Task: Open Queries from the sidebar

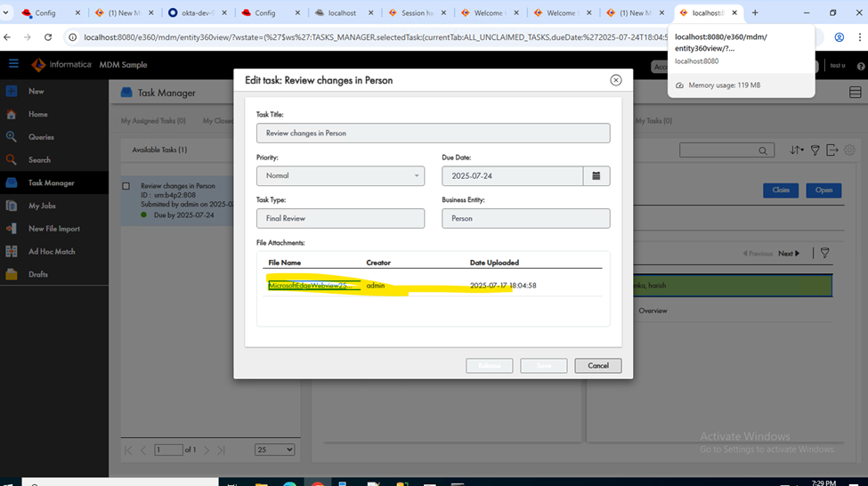Action: (41, 137)
